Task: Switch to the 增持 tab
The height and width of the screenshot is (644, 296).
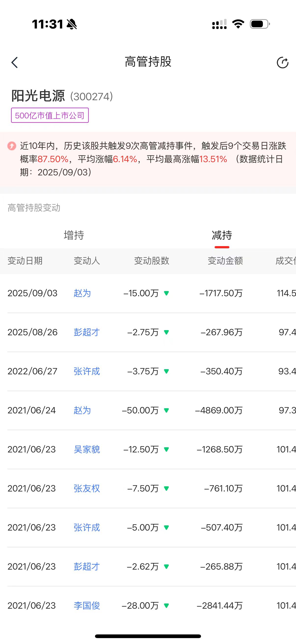Action: [x=74, y=235]
